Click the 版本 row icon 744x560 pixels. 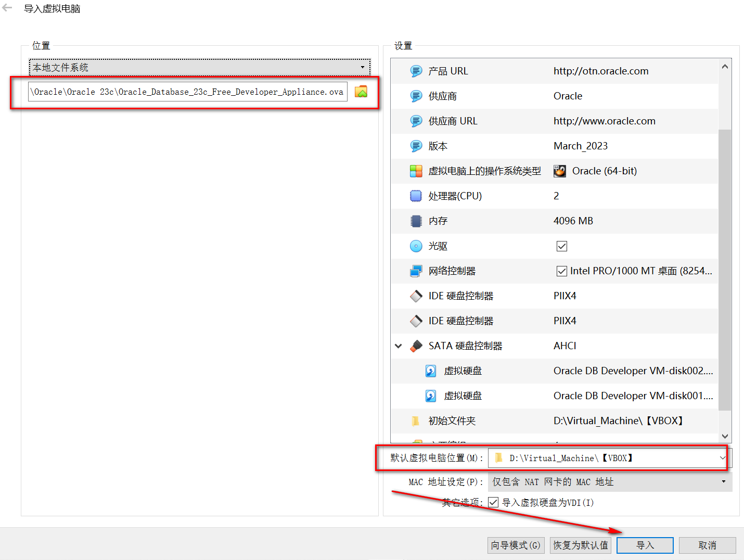[x=416, y=146]
